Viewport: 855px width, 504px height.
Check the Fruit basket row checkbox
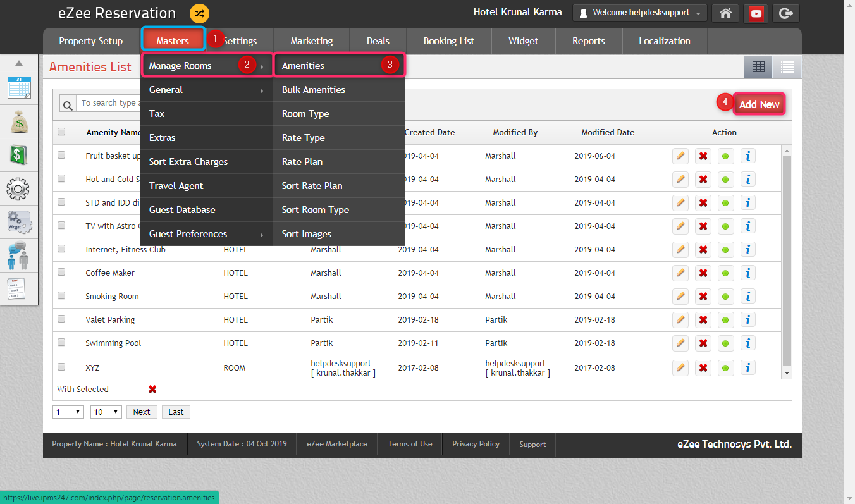click(61, 155)
